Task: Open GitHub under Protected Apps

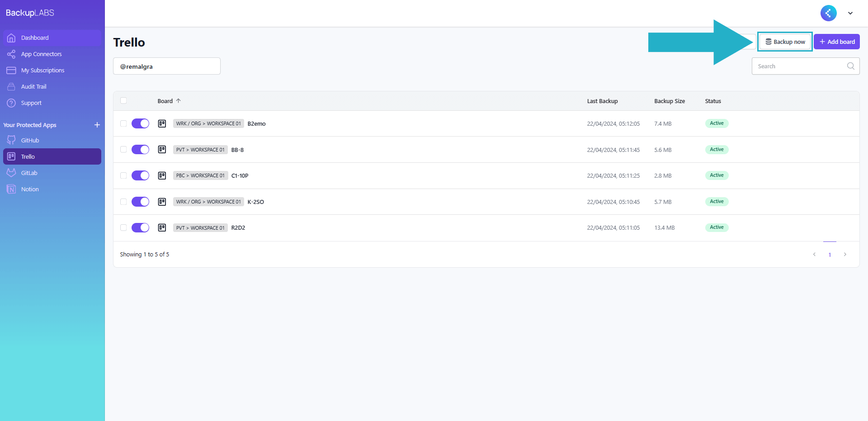Action: pyautogui.click(x=52, y=141)
